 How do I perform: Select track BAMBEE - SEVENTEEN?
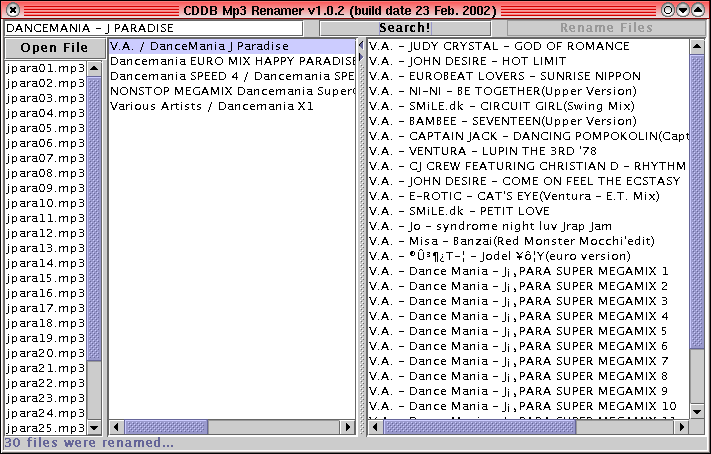(x=529, y=121)
